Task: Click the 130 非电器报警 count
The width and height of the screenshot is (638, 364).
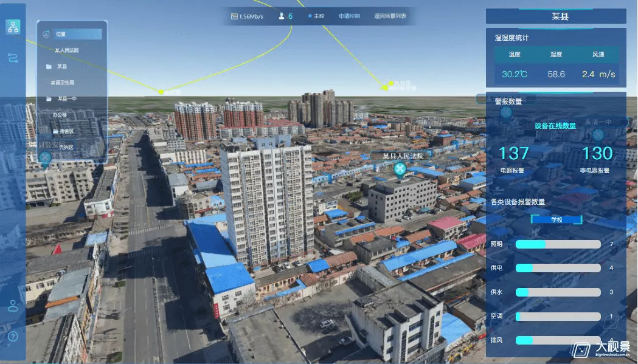Action: [597, 153]
